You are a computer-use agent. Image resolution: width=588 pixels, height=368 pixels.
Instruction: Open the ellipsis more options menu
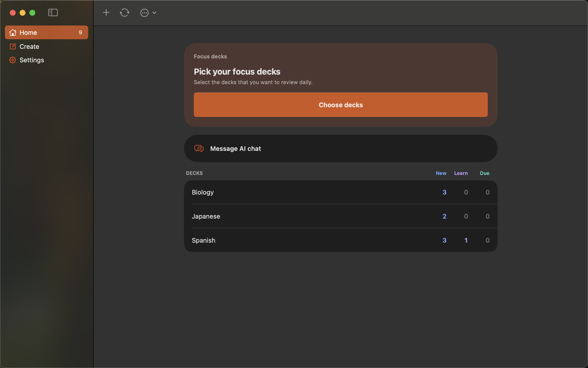[148, 13]
